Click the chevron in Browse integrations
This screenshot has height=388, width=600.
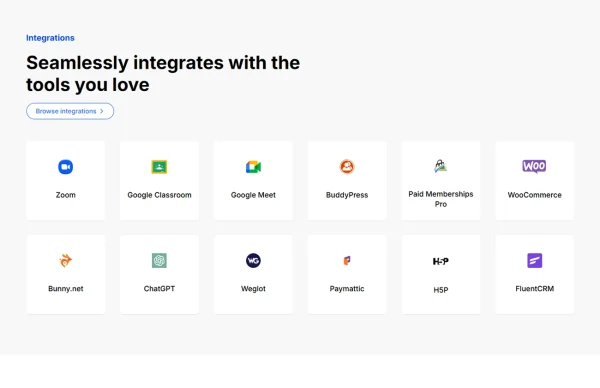pos(102,111)
